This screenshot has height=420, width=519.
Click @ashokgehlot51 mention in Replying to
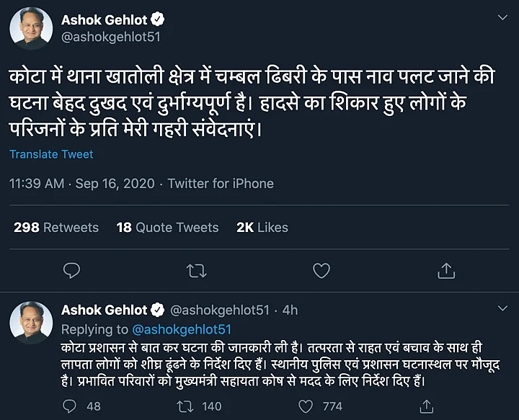(181, 329)
